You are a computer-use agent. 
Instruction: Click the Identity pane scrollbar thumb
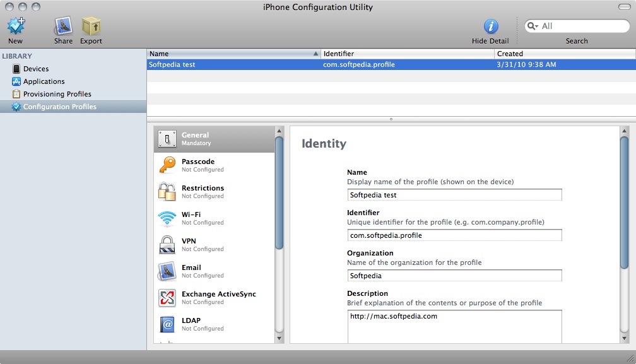pyautogui.click(x=624, y=203)
